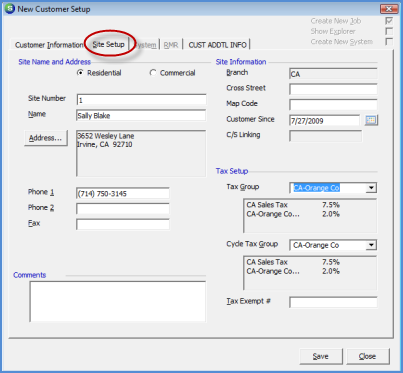Click the application icon in title bar

tap(9, 9)
